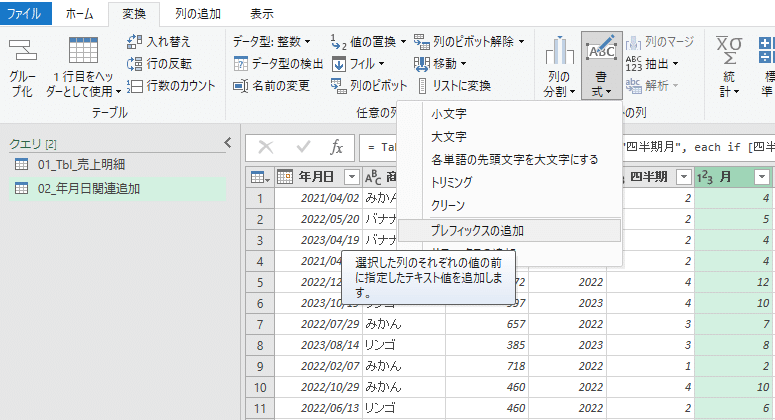
Task: Click the リンゴ cell in row 8
Action: [x=404, y=345]
